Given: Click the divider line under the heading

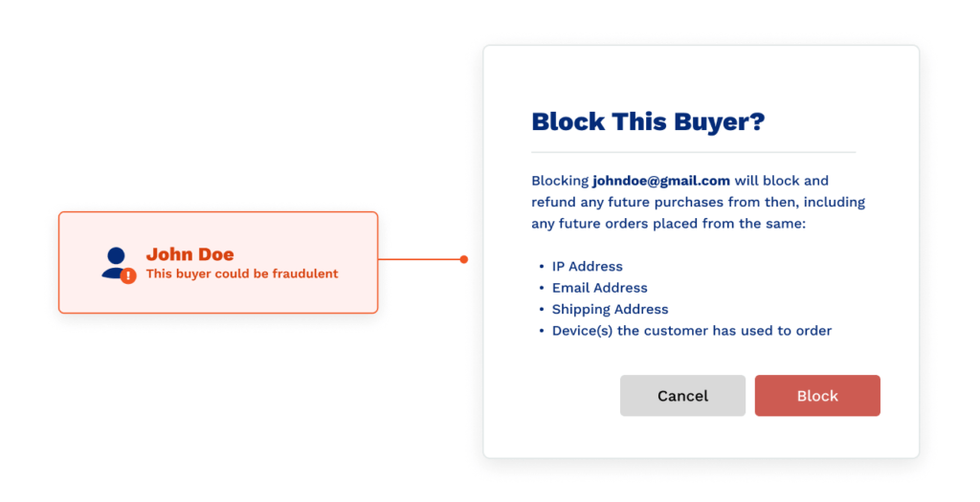Looking at the screenshot, I should pos(693,152).
